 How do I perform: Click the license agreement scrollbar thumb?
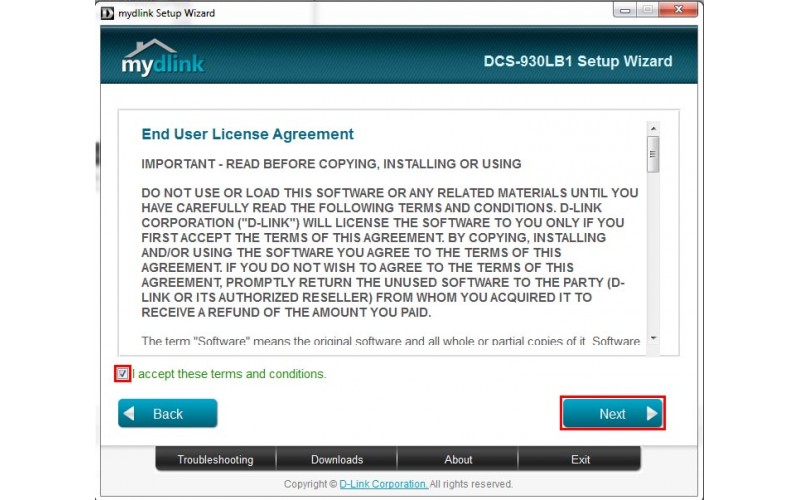pos(653,154)
